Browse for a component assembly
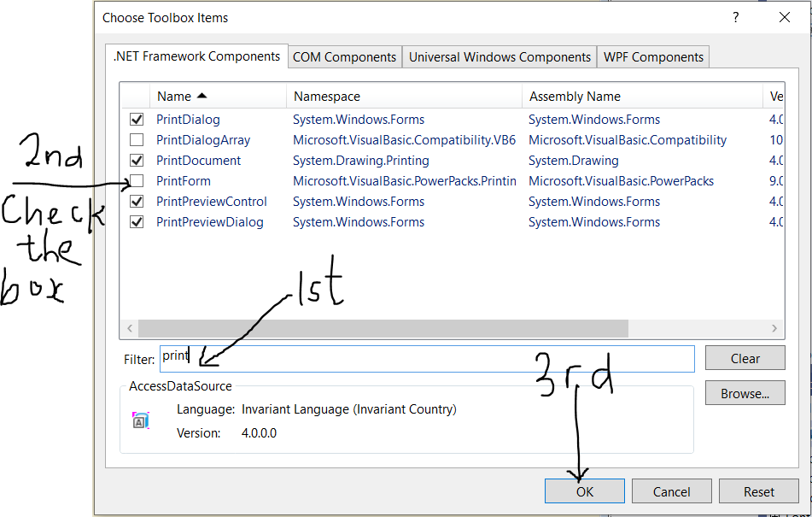 click(745, 393)
